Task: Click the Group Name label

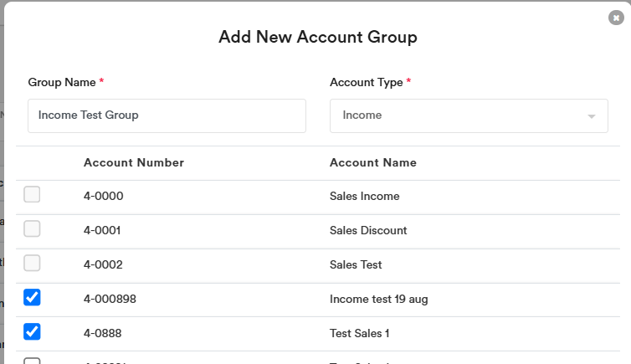Action: (x=62, y=82)
